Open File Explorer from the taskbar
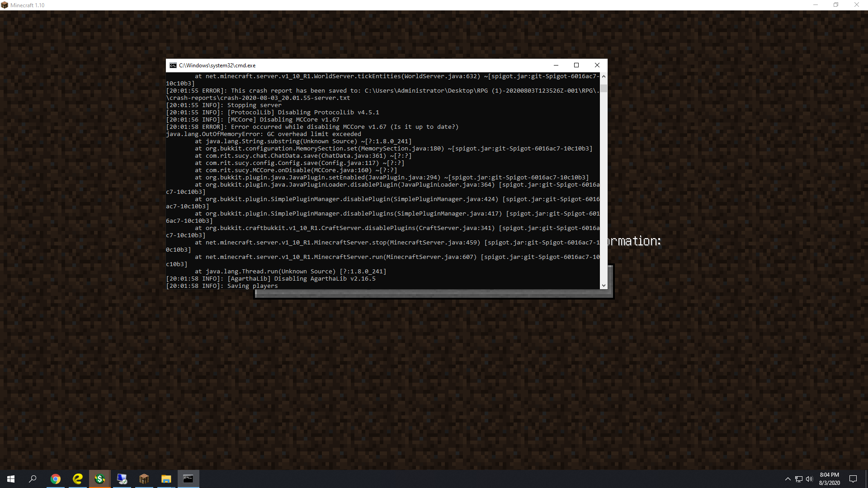This screenshot has height=488, width=868. point(166,479)
